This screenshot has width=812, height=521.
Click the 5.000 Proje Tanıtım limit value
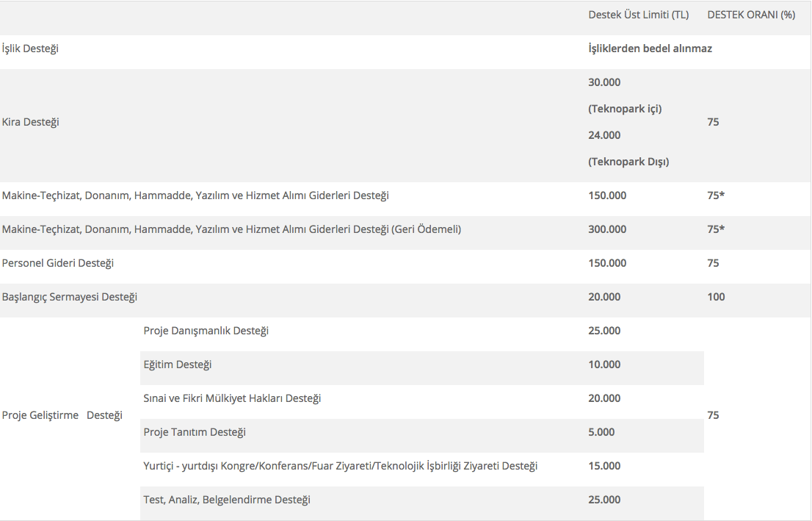click(x=601, y=432)
